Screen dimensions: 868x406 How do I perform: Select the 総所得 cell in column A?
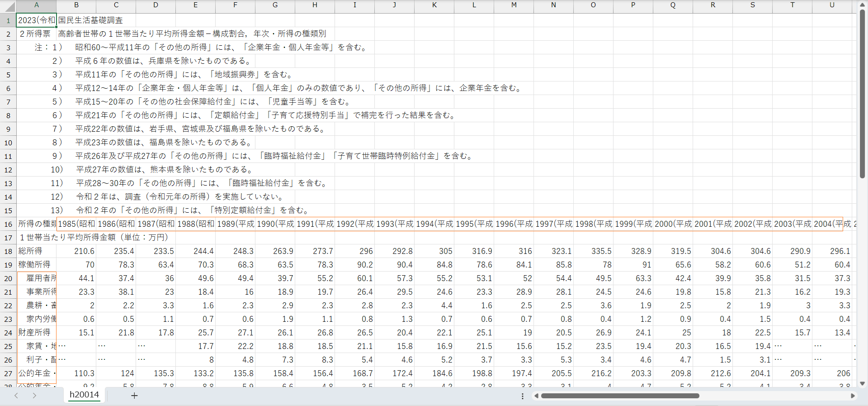[36, 251]
